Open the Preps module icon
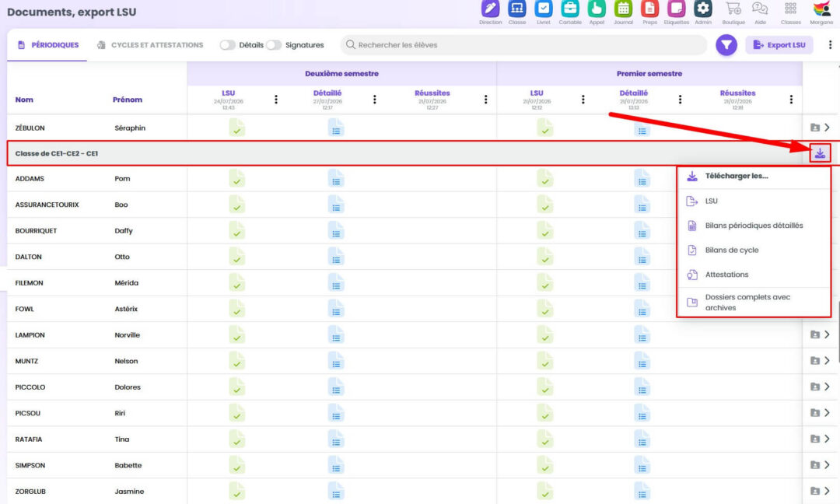 click(649, 9)
